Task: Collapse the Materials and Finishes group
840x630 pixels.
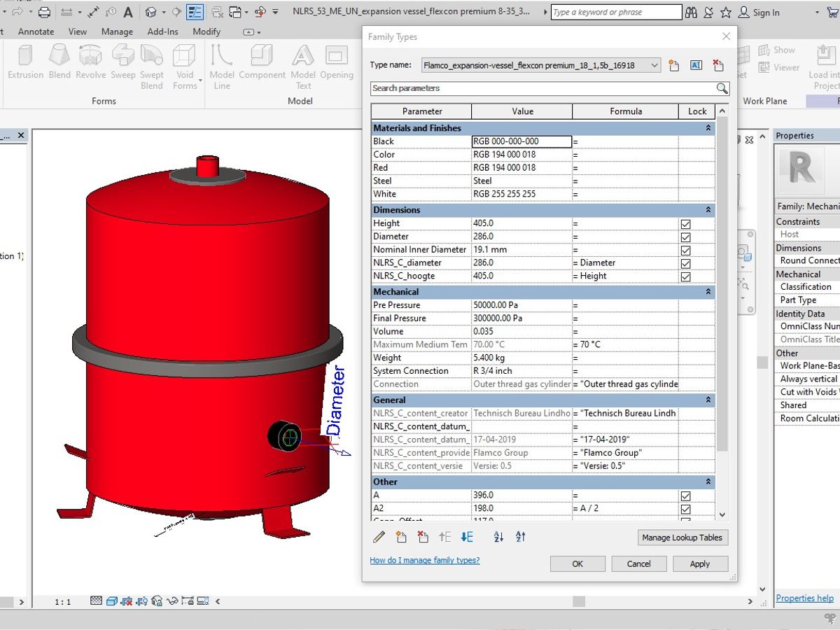Action: click(x=708, y=128)
